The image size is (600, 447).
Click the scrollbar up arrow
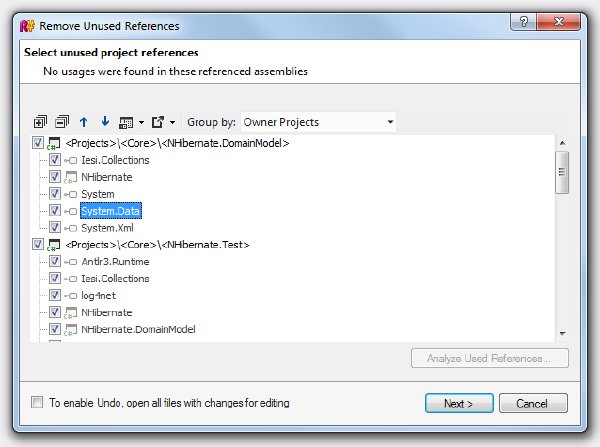[562, 143]
